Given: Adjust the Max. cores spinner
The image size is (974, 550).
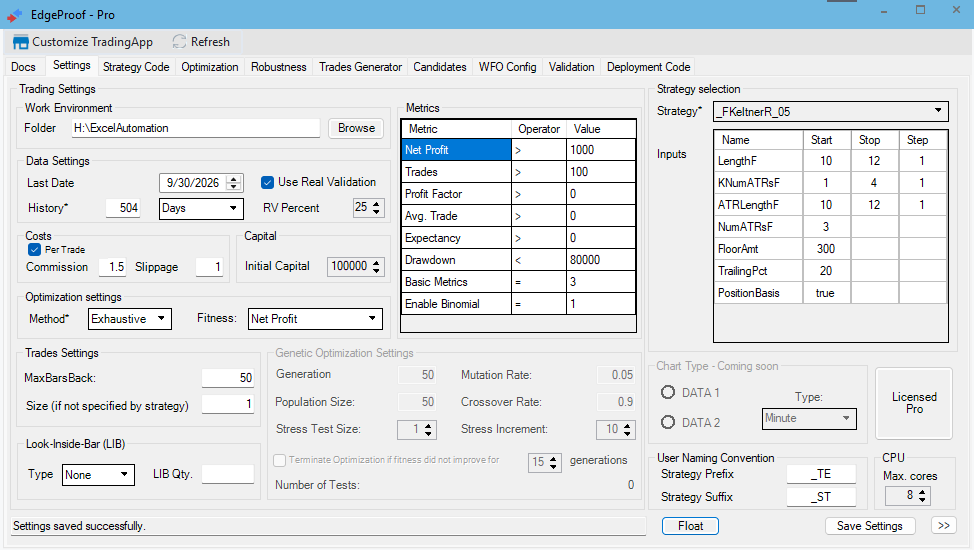Looking at the screenshot, I should [x=922, y=495].
